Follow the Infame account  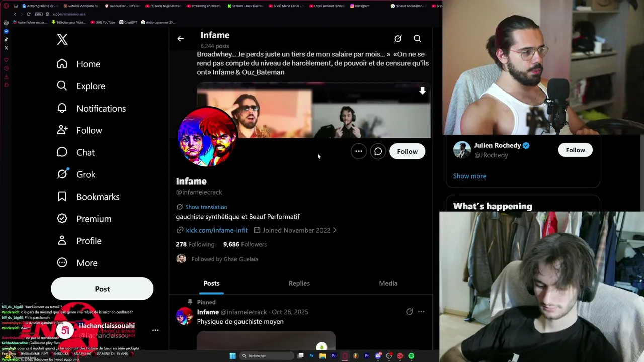tap(407, 151)
